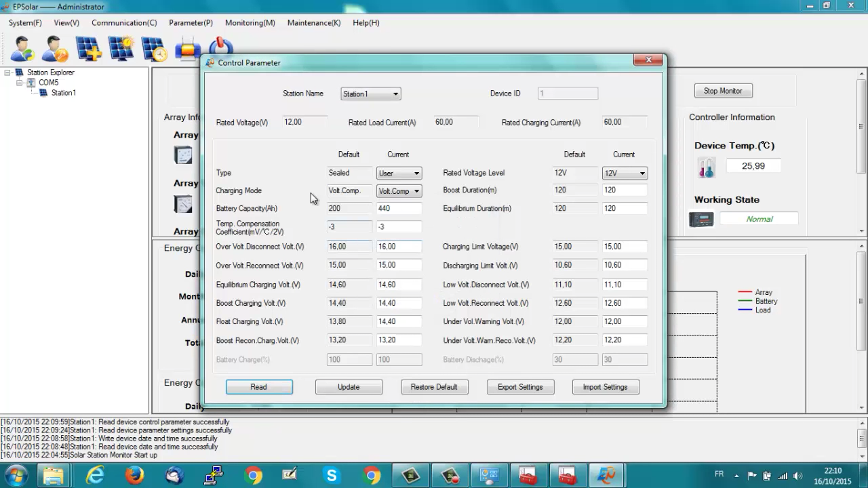Click the user with globe toolbar icon

[22, 49]
